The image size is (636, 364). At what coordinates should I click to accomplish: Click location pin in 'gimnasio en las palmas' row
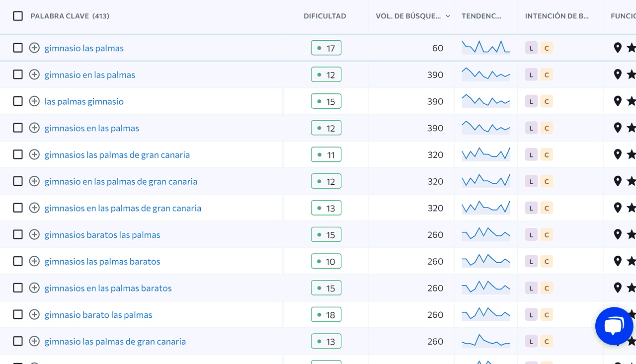[x=618, y=74]
